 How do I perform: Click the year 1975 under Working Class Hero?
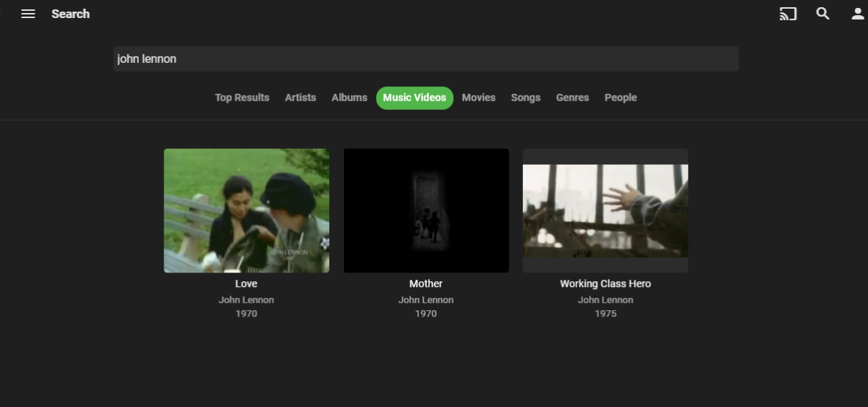point(605,314)
